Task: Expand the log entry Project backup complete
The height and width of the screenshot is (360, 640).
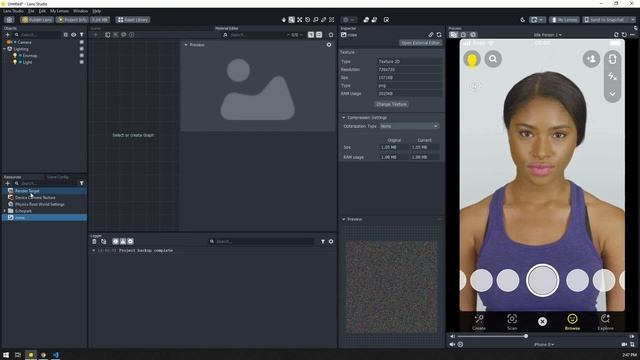Action: pyautogui.click(x=93, y=251)
